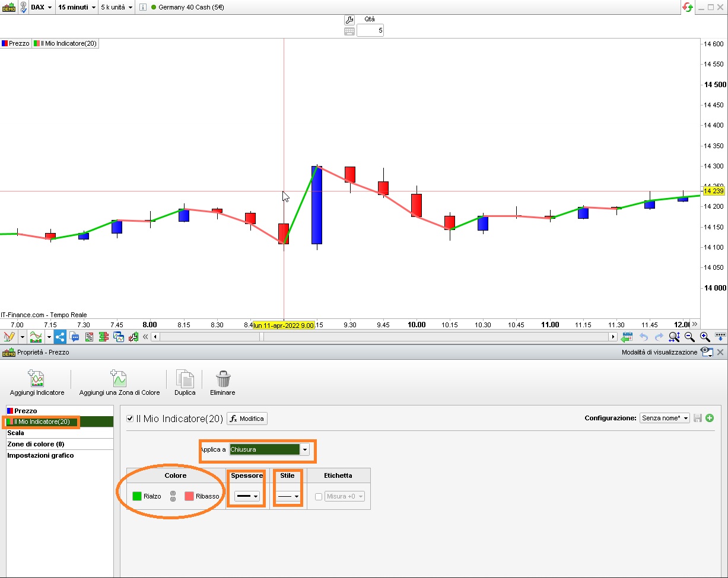
Task: Click the zoom out magnifier icon
Action: (x=689, y=337)
